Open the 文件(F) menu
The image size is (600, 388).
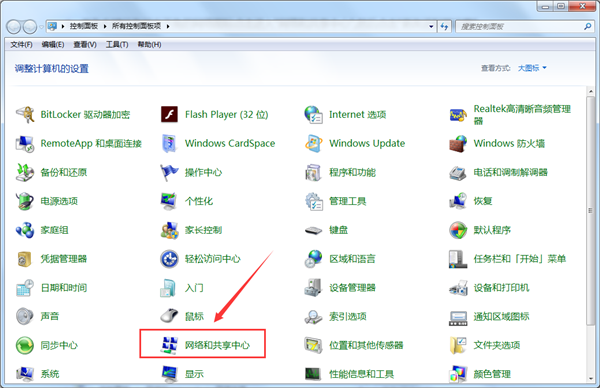coord(21,45)
